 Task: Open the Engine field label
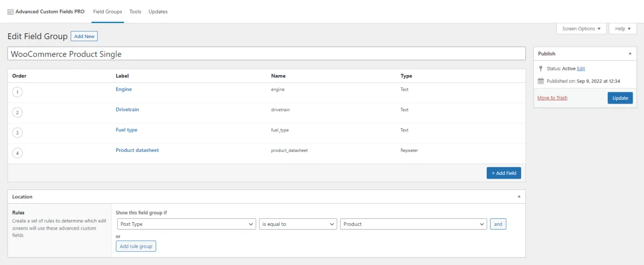pos(123,89)
